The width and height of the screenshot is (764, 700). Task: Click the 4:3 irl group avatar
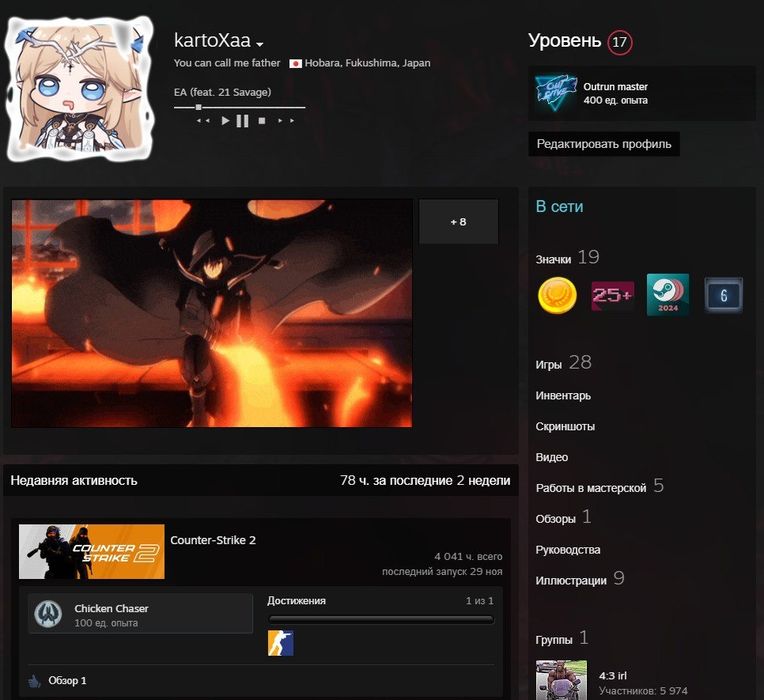[561, 680]
